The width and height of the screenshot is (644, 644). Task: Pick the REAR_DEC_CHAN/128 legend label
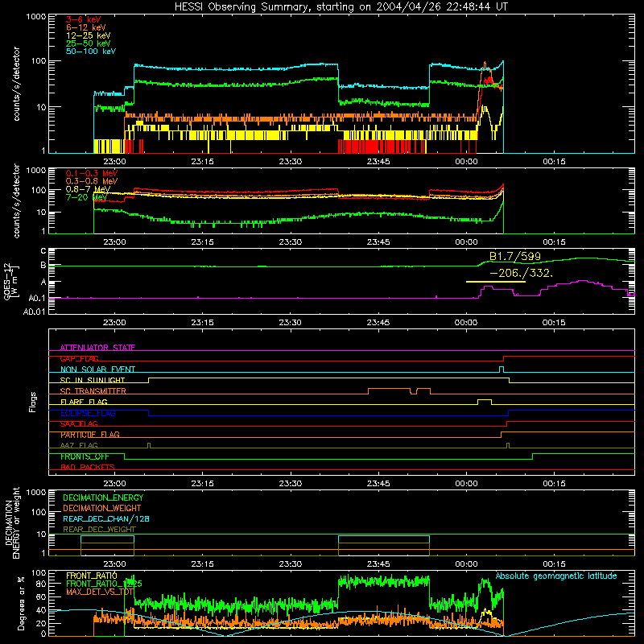[x=106, y=519]
